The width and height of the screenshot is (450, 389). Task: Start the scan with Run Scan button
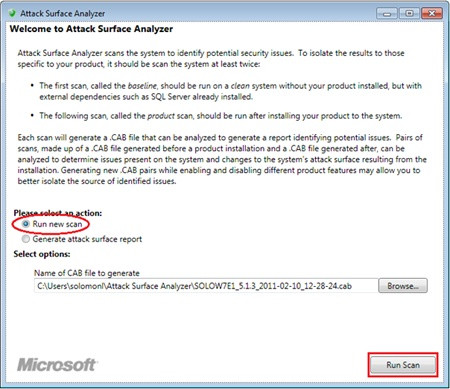(403, 365)
